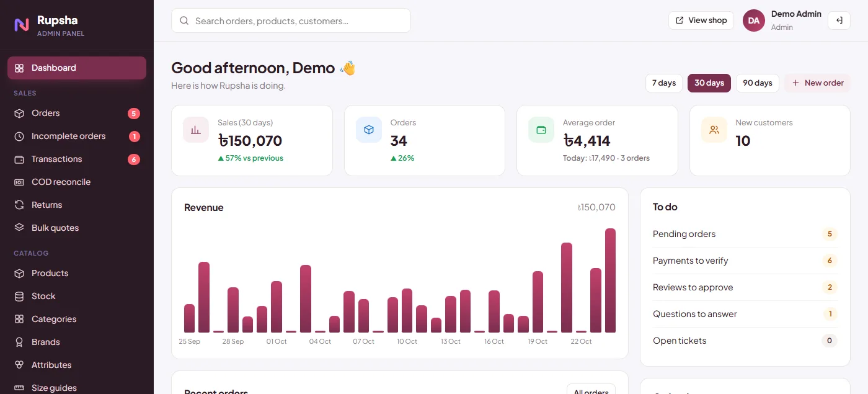Click the Sales value ৳150,070
868x394 pixels.
tap(250, 141)
